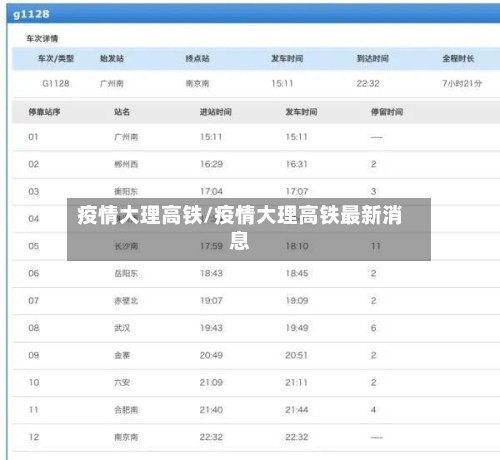Click the 终点站 column header
Screen dimensions: 500x460
click(x=197, y=59)
